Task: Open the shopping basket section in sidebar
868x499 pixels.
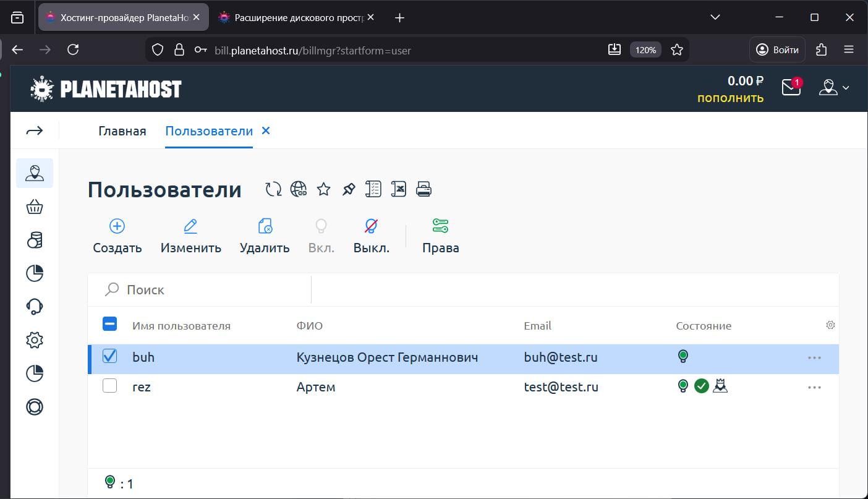Action: (35, 207)
